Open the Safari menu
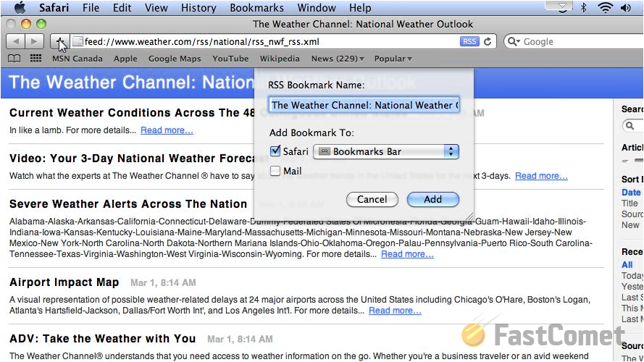This screenshot has height=362, width=644. [54, 7]
